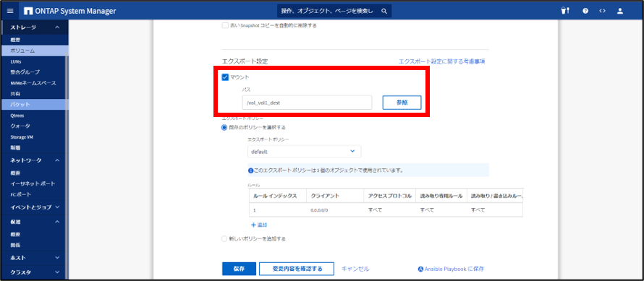The width and height of the screenshot is (644, 281).
Task: Open the default export policy dropdown
Action: pos(304,152)
